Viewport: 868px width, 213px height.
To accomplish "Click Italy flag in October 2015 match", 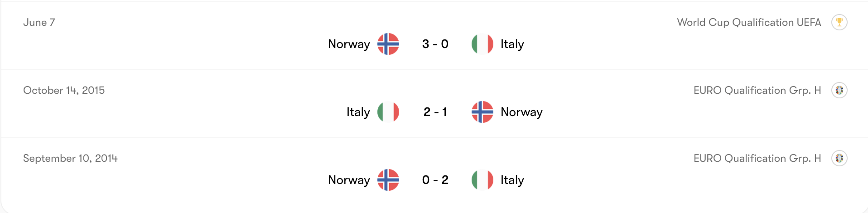I will point(388,112).
